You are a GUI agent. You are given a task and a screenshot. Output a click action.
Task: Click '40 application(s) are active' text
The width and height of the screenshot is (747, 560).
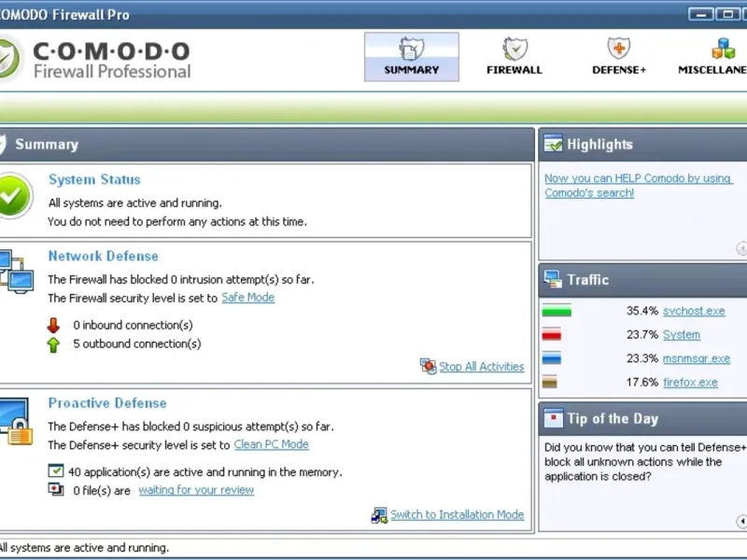(205, 472)
